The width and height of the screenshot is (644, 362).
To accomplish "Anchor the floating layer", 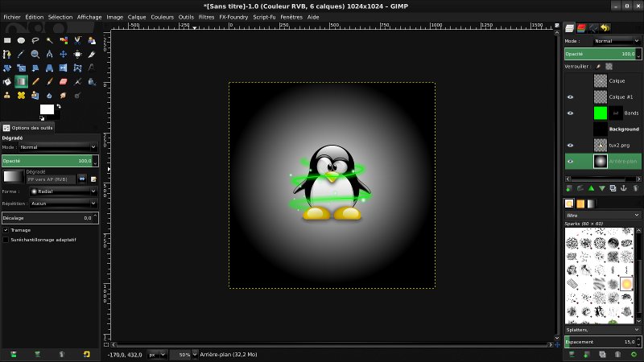I will [623, 188].
